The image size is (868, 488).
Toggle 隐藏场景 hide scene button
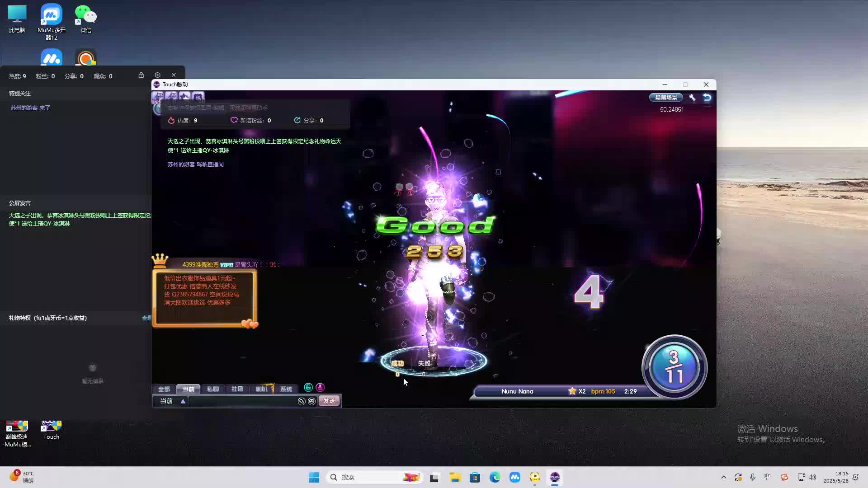pos(666,98)
